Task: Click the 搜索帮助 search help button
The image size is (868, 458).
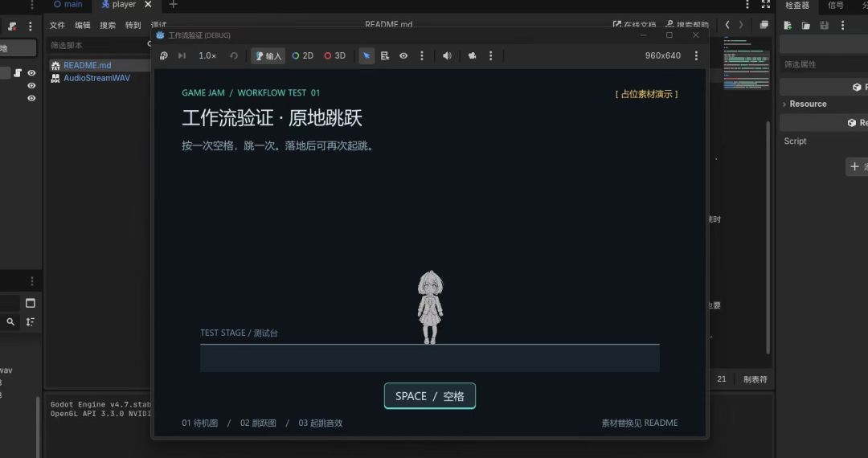Action: pyautogui.click(x=687, y=25)
